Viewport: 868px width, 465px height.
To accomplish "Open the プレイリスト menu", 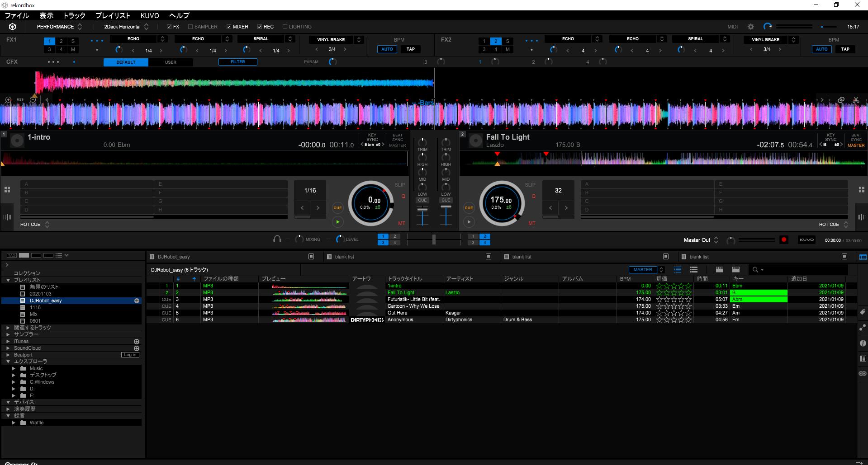I will coord(113,15).
